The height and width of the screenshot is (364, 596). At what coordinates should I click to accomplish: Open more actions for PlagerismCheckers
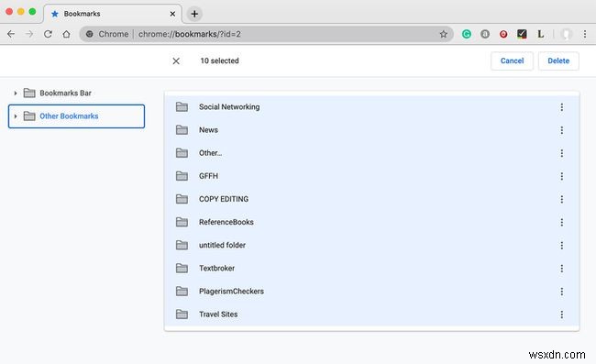coord(561,292)
